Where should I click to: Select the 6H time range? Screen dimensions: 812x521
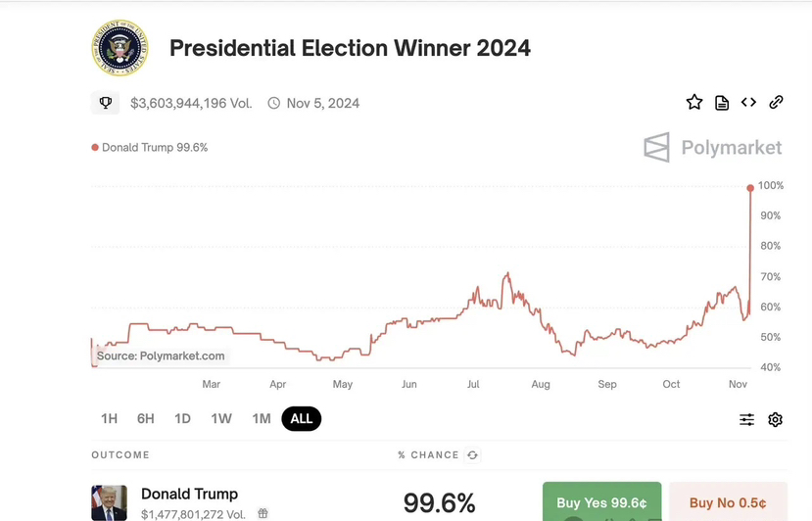[x=146, y=418]
